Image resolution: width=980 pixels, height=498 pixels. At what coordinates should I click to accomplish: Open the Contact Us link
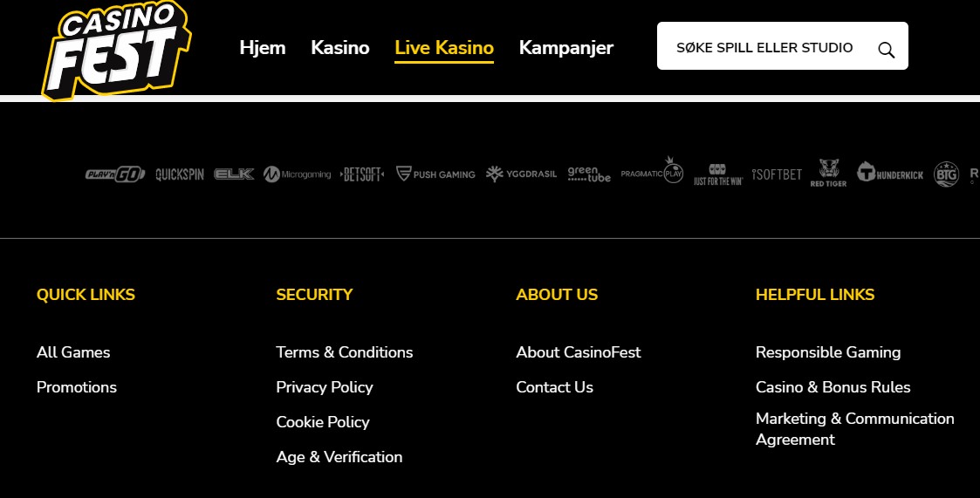pos(554,387)
